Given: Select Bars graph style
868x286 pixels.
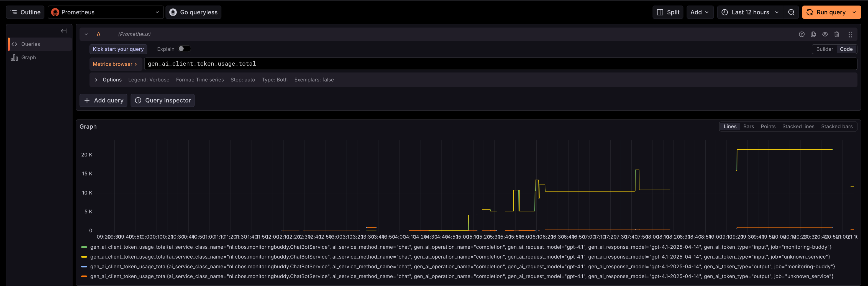Looking at the screenshot, I should [x=749, y=127].
